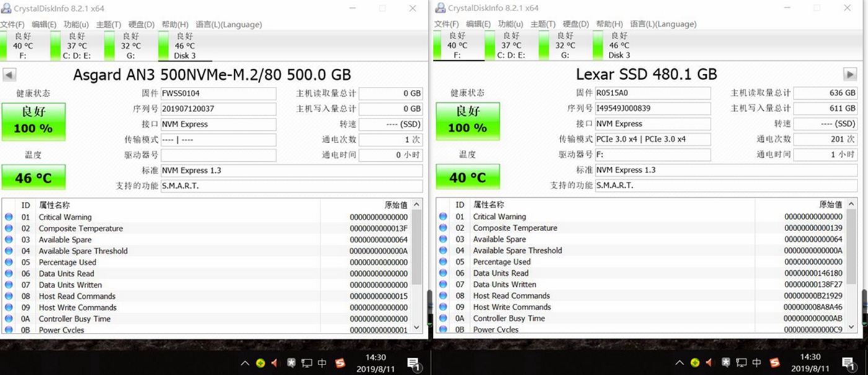Click Power Cycles blue status orb in Asgard window

tap(9, 330)
